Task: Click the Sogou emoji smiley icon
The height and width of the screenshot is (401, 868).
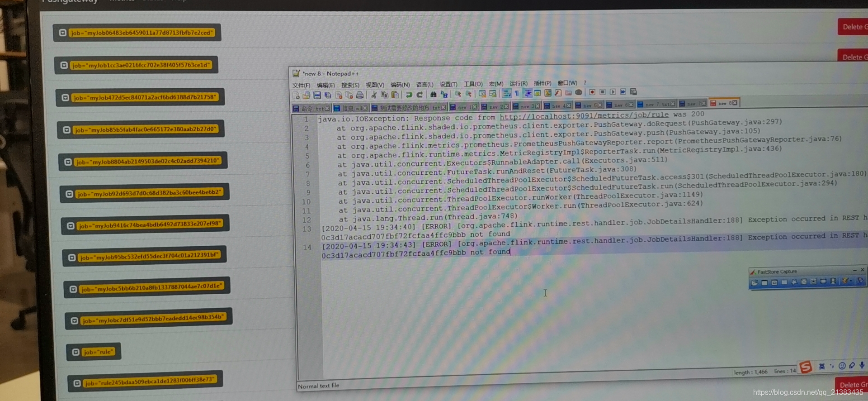Action: (842, 366)
